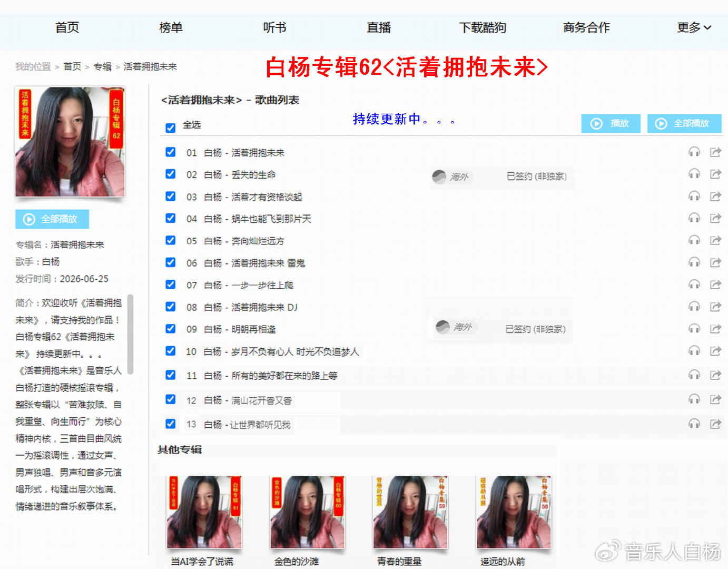Expand the 更多 navigation dropdown

[x=694, y=27]
